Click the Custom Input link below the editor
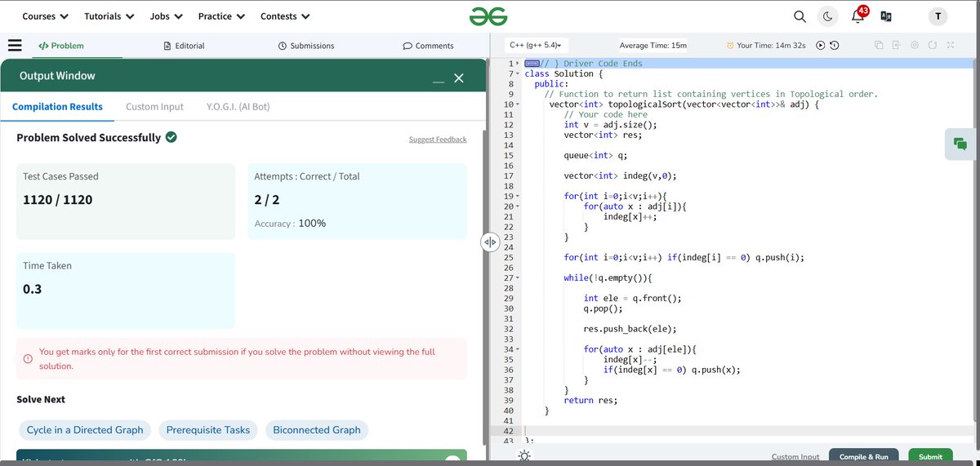 pos(795,457)
